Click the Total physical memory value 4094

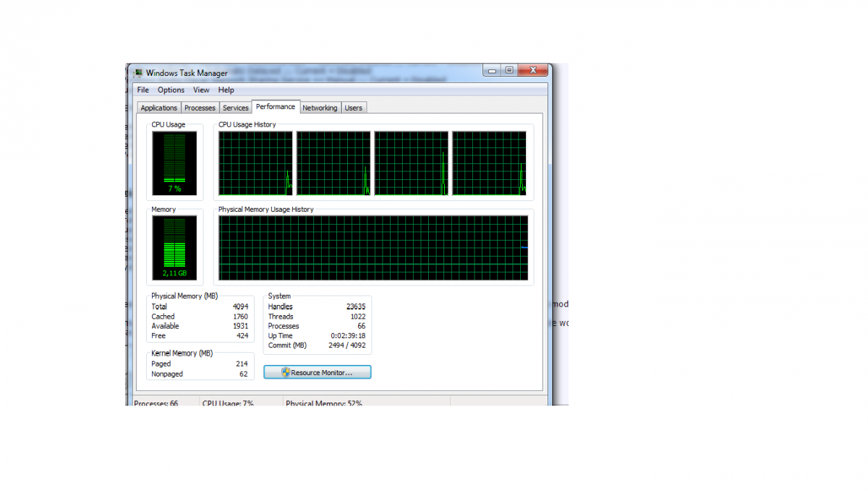tap(240, 306)
